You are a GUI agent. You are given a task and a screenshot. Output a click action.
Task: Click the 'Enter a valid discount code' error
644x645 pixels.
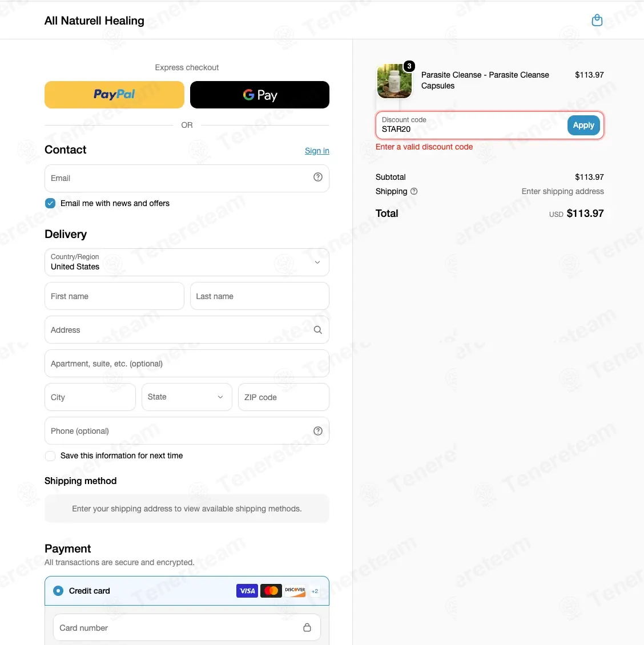[x=424, y=147]
